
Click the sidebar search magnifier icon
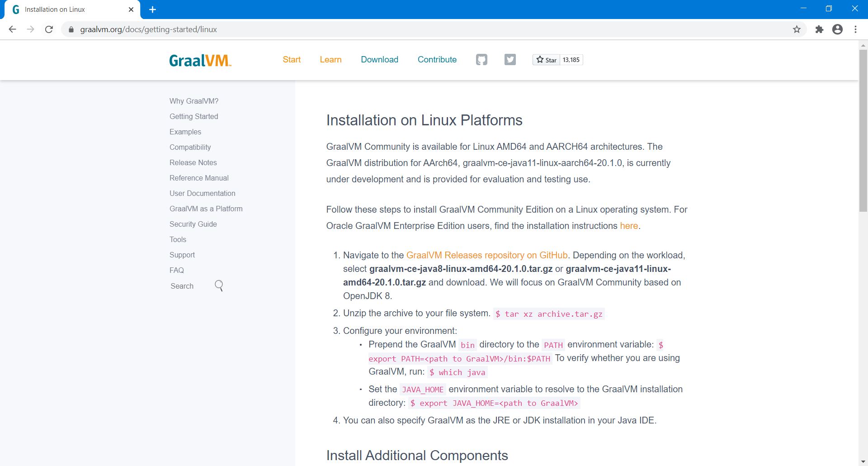coord(219,285)
